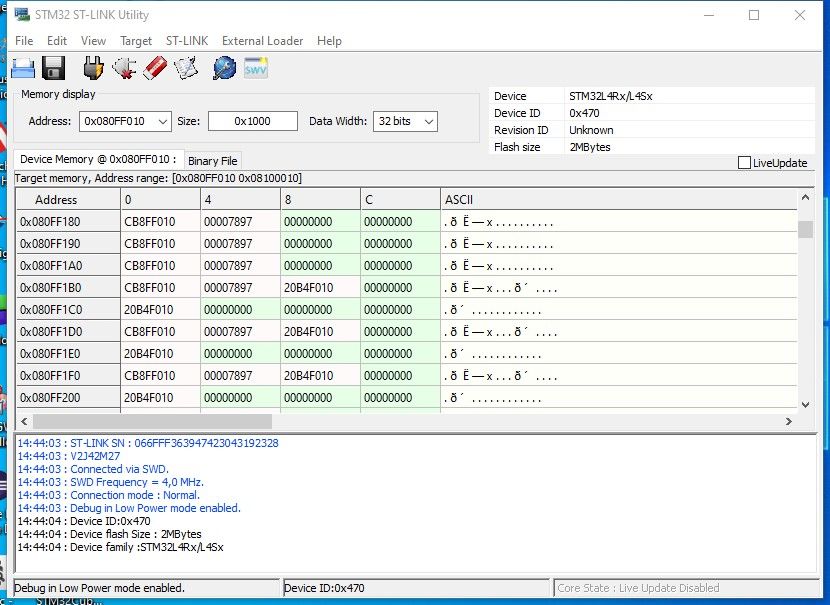Open the Edit menu
Image resolution: width=830 pixels, height=605 pixels.
57,41
